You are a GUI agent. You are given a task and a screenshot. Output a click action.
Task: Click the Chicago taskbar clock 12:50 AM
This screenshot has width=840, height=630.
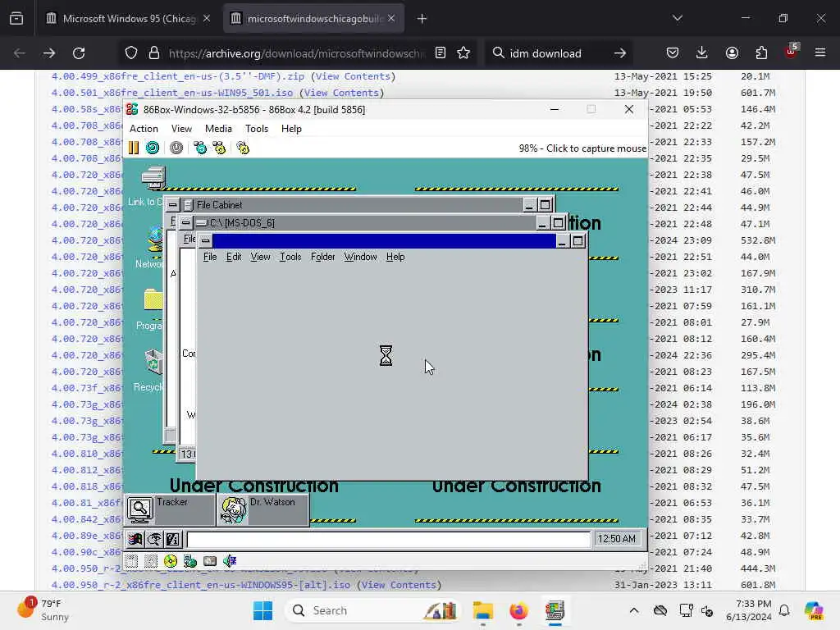coord(617,539)
